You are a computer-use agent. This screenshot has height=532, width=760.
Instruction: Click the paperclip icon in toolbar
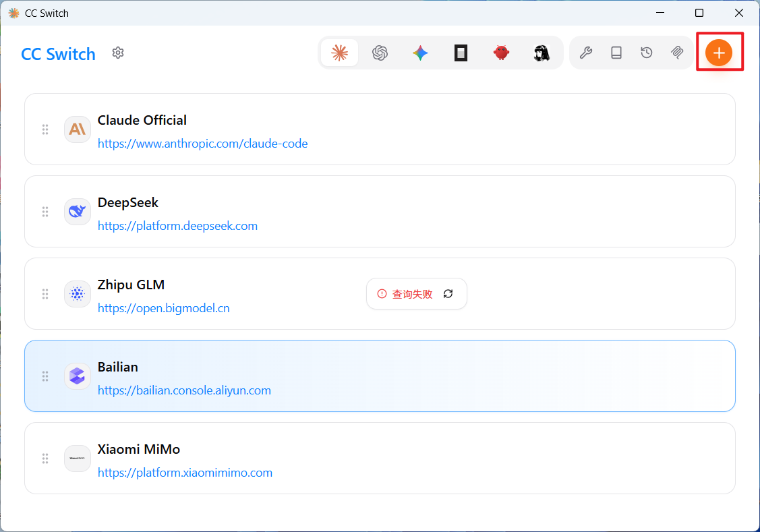[x=677, y=53]
